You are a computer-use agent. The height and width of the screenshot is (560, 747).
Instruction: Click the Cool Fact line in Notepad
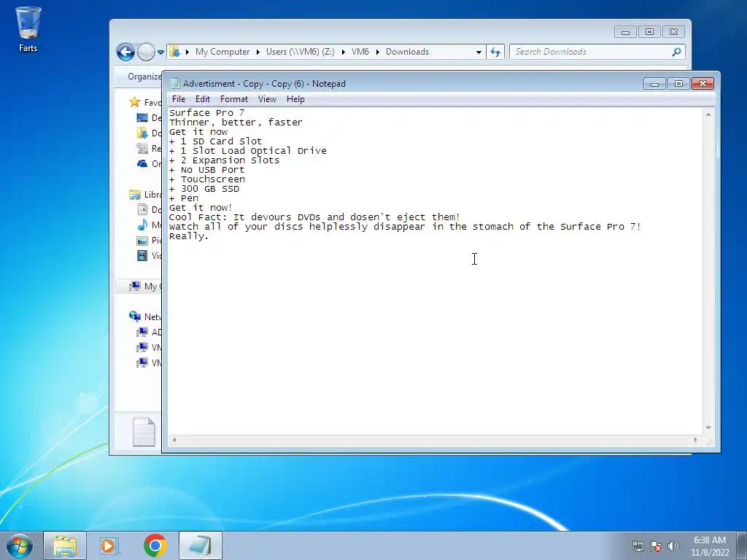(314, 217)
